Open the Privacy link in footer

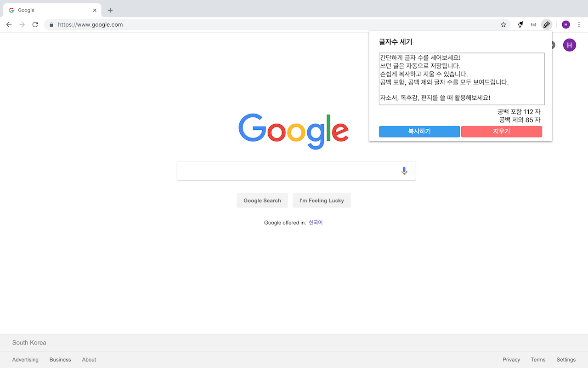(511, 359)
